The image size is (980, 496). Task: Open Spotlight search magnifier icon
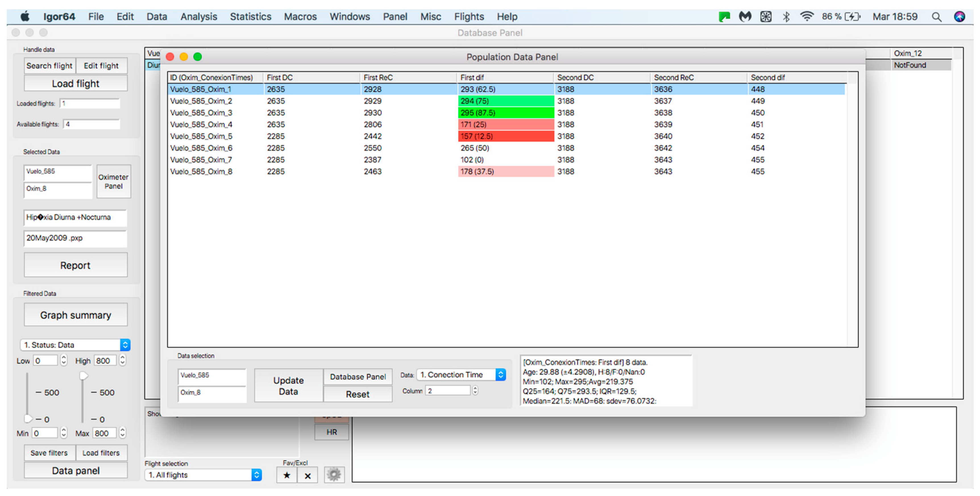[x=936, y=17]
